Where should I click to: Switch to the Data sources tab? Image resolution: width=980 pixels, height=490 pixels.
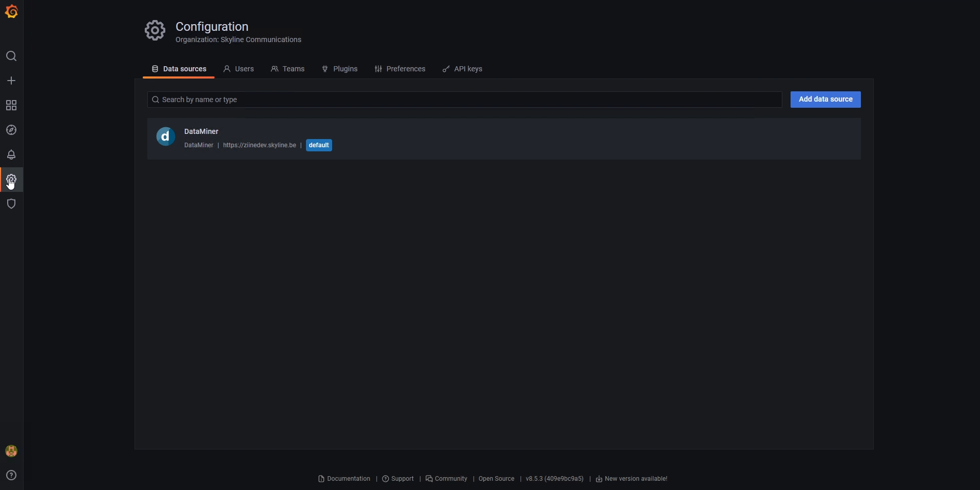pos(179,69)
